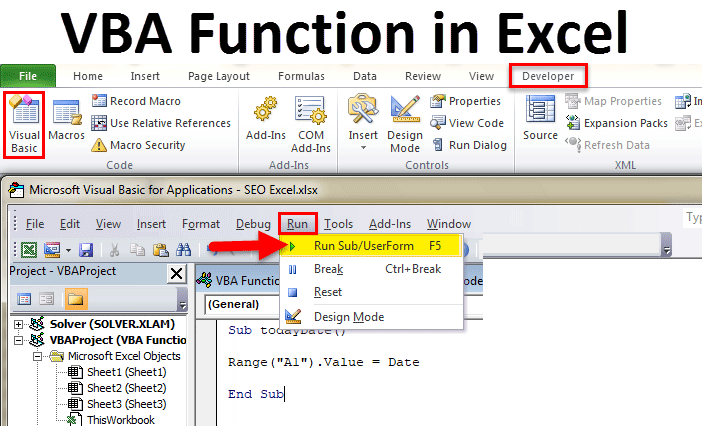702x426 pixels.
Task: Open the Add-Ins gear icon
Action: (267, 120)
